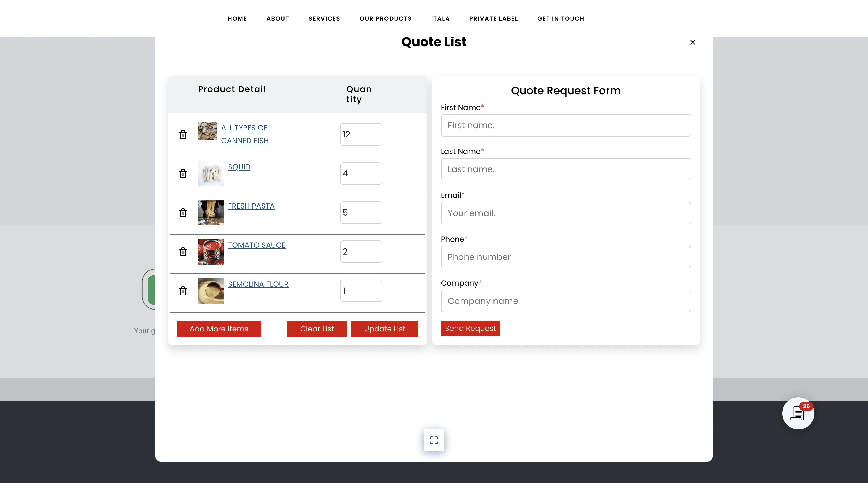Click trash icon for Fresh Pasta
Image resolution: width=868 pixels, height=483 pixels.
pyautogui.click(x=183, y=213)
